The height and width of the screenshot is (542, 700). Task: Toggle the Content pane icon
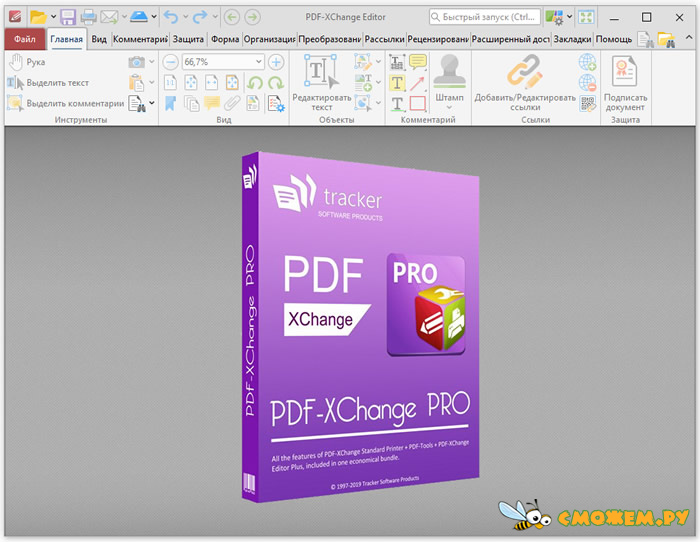[x=253, y=103]
